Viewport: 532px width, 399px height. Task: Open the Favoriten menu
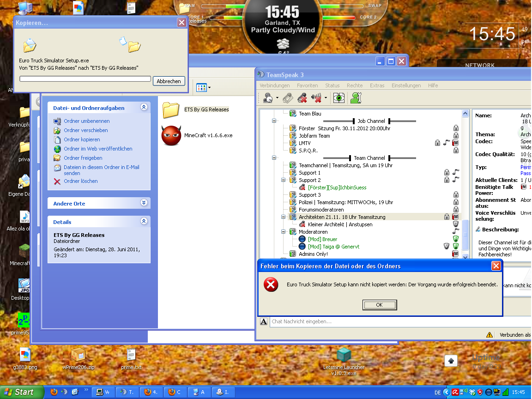307,85
